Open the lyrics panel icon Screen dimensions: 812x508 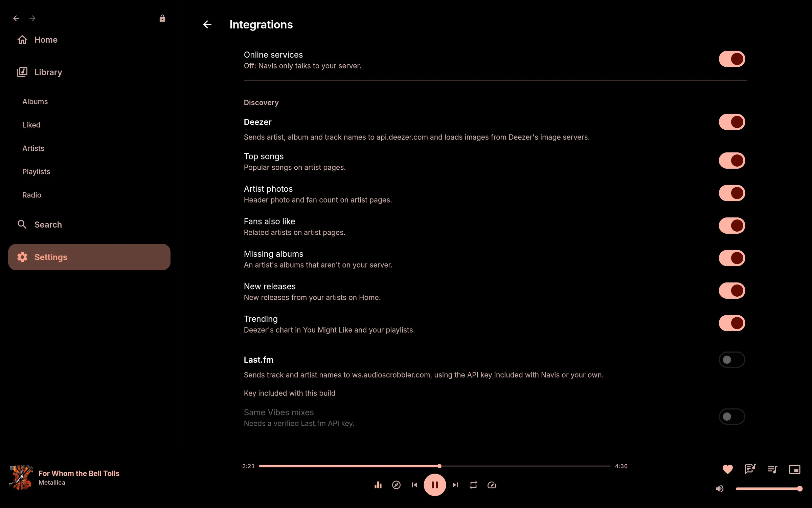(x=750, y=469)
